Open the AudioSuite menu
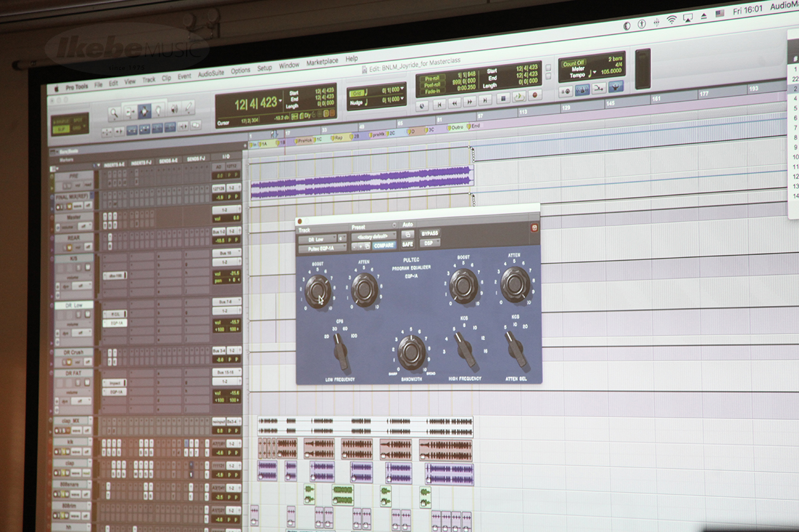 (x=210, y=74)
